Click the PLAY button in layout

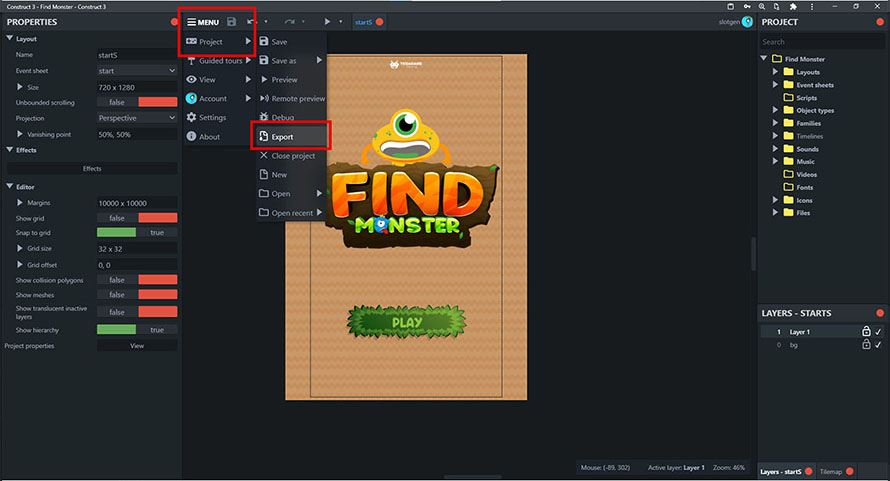pos(406,322)
